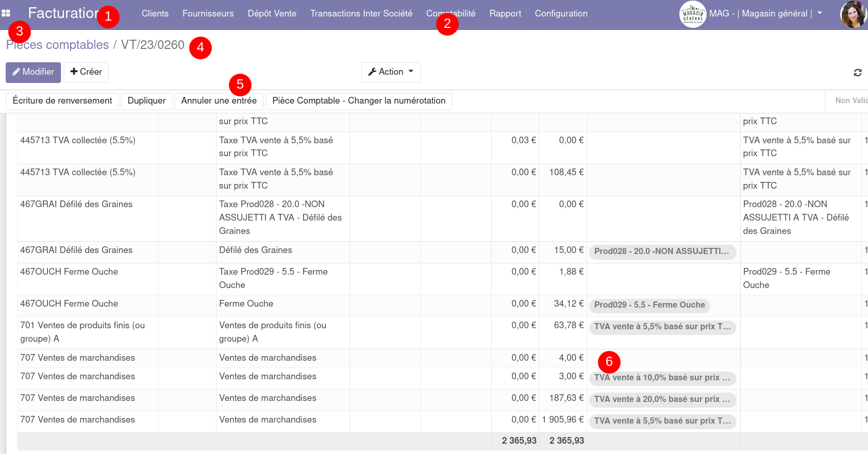Click the Créer plus button
868x454 pixels.
(x=86, y=72)
